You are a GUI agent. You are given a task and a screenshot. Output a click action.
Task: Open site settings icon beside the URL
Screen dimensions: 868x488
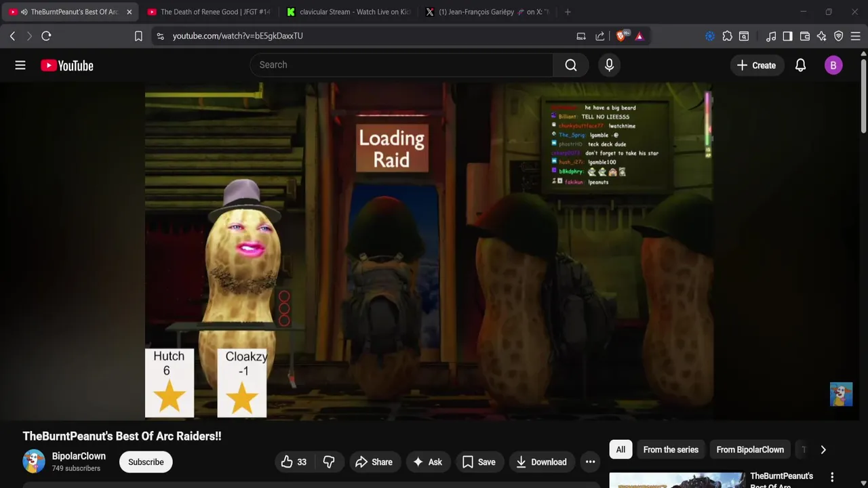[160, 36]
